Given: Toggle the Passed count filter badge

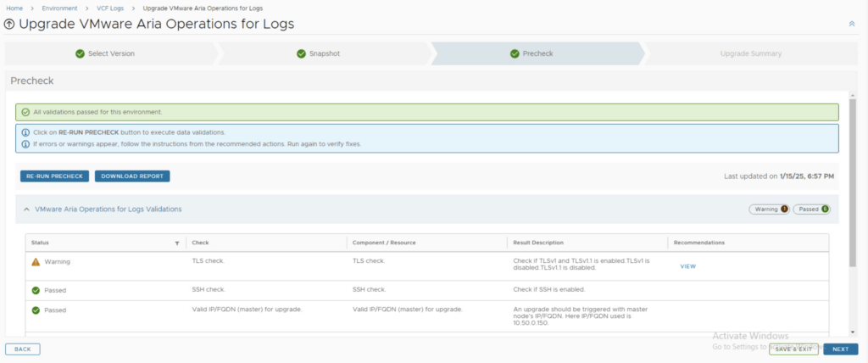Looking at the screenshot, I should click(811, 209).
